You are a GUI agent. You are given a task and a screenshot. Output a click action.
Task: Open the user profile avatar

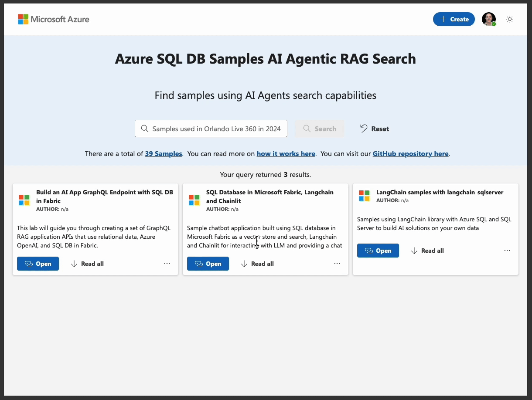pos(488,19)
